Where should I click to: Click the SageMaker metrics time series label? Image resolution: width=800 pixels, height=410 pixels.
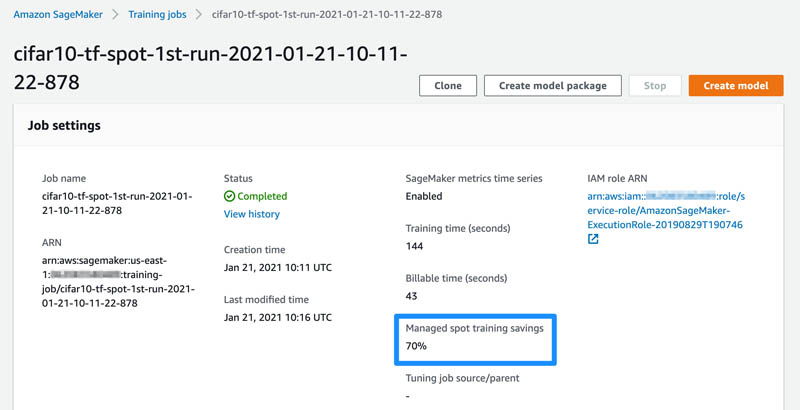pyautogui.click(x=474, y=178)
